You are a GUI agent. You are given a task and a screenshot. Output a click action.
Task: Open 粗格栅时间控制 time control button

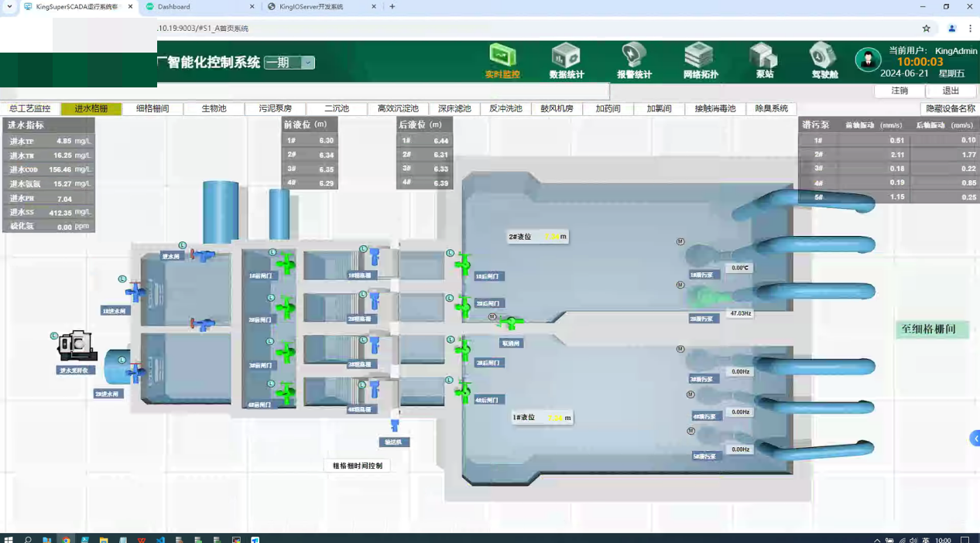357,466
